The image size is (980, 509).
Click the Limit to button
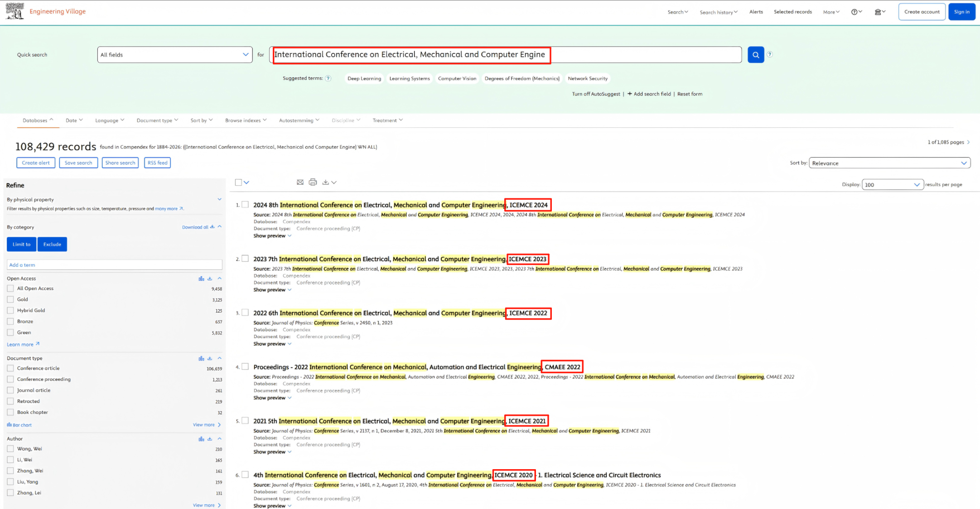click(21, 245)
